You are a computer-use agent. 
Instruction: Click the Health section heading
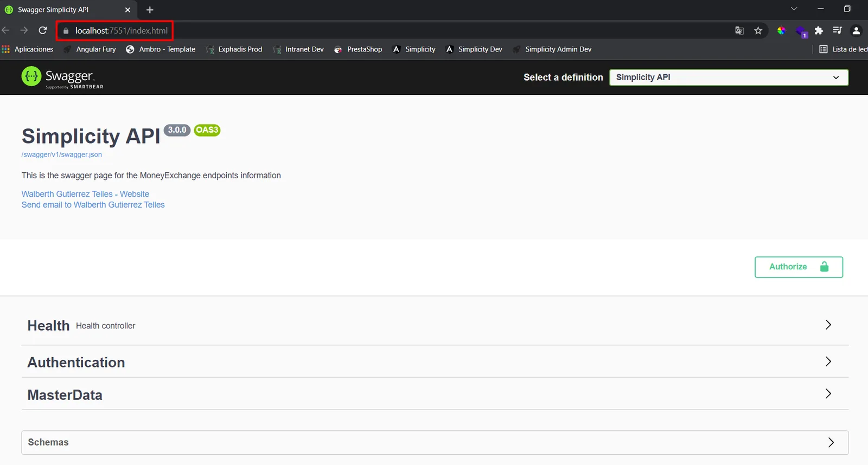[x=48, y=326]
